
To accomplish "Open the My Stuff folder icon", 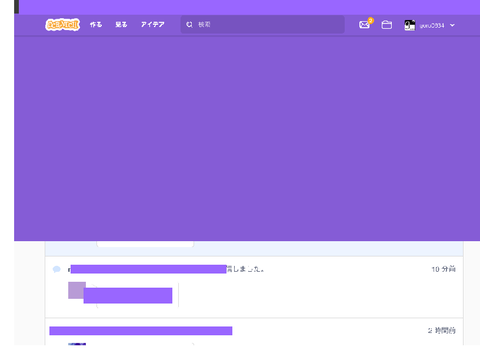I will click(x=387, y=25).
